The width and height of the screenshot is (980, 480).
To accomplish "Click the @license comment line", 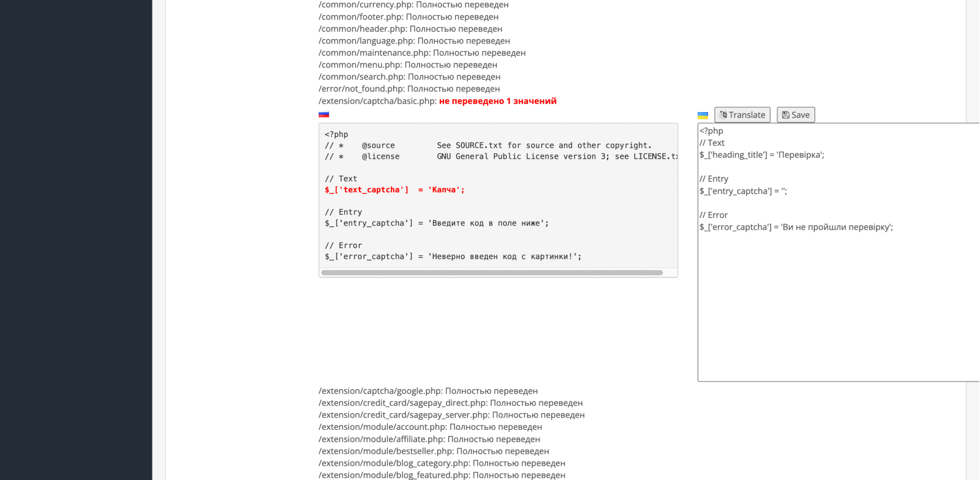I will 500,156.
